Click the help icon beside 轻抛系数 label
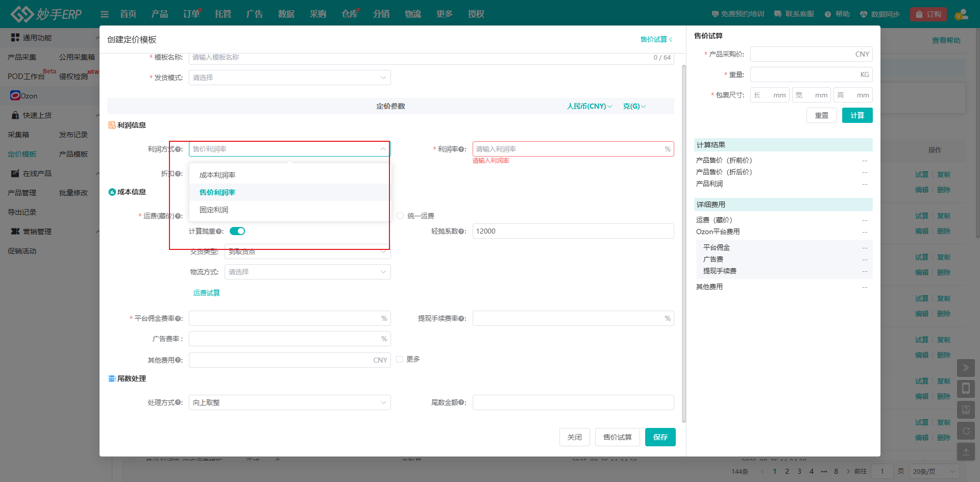Viewport: 980px width, 482px height. point(461,232)
